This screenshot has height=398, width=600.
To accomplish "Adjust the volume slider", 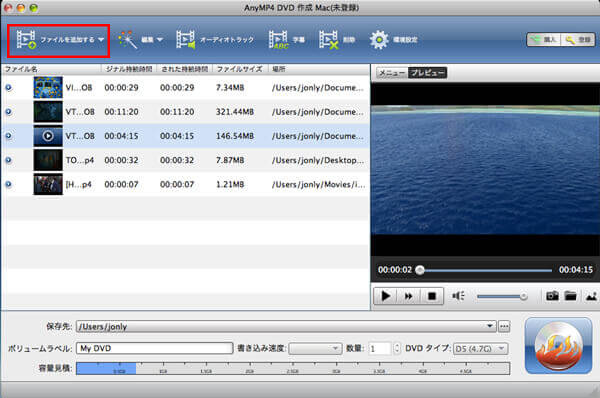I will tap(502, 297).
